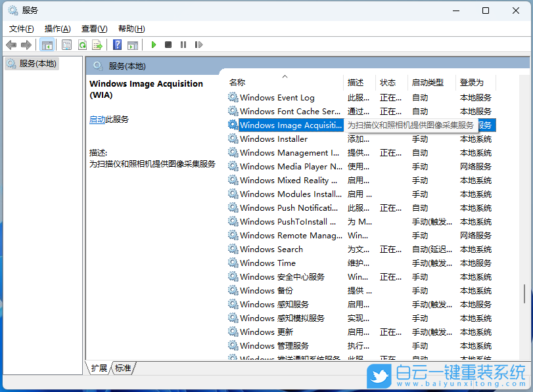The width and height of the screenshot is (533, 392).
Task: Click the Refresh toolbar icon
Action: (82, 45)
